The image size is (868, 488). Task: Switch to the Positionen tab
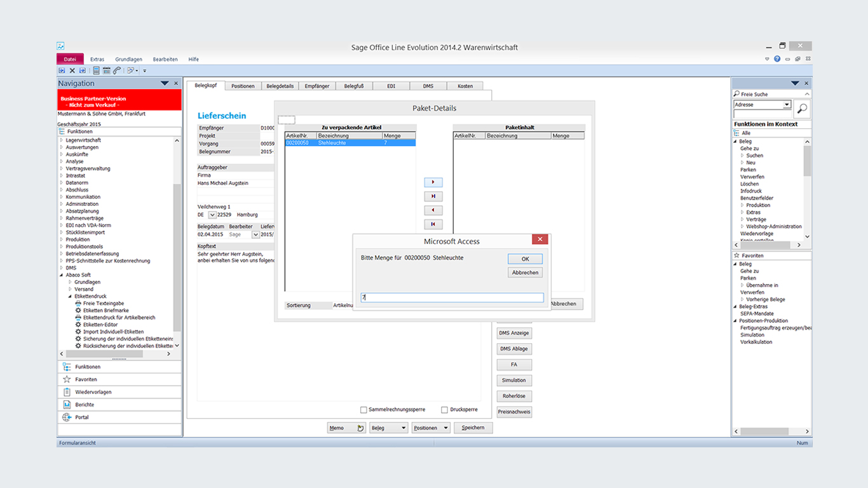tap(243, 86)
